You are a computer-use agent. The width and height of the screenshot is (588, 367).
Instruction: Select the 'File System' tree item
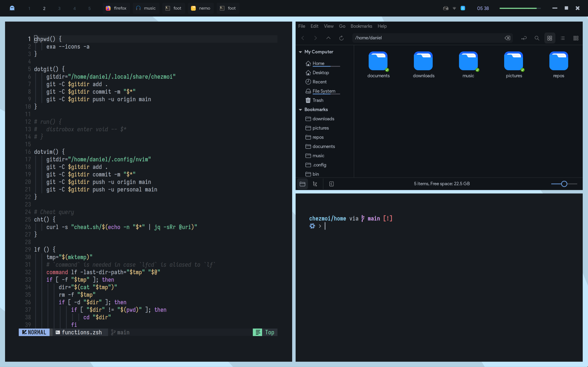[x=324, y=91]
